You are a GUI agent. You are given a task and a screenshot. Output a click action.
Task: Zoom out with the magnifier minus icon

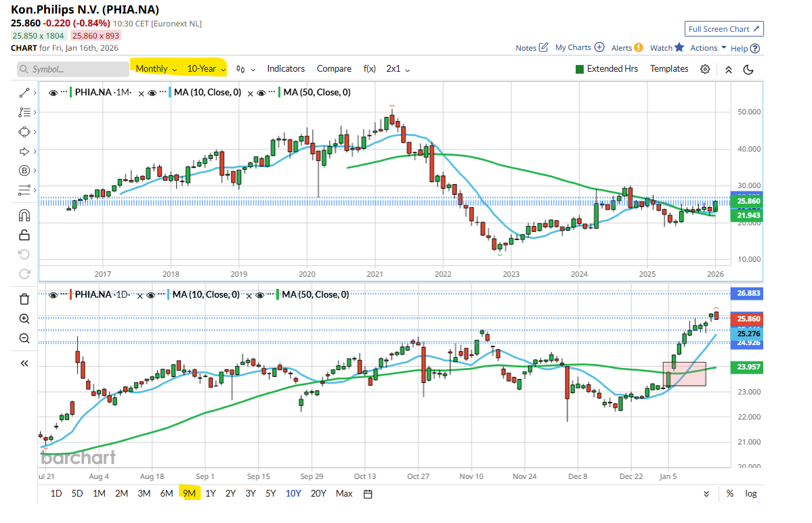coord(24,338)
